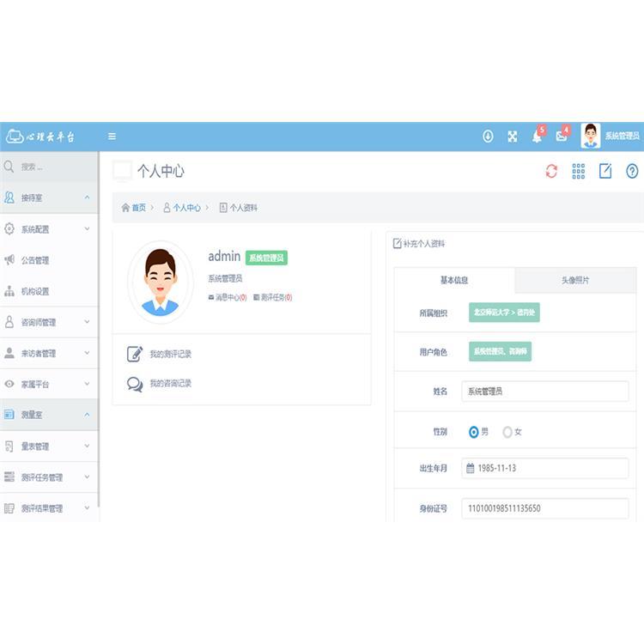Screen dimensions: 644x644
Task: Open the help question mark icon
Action: pyautogui.click(x=632, y=172)
